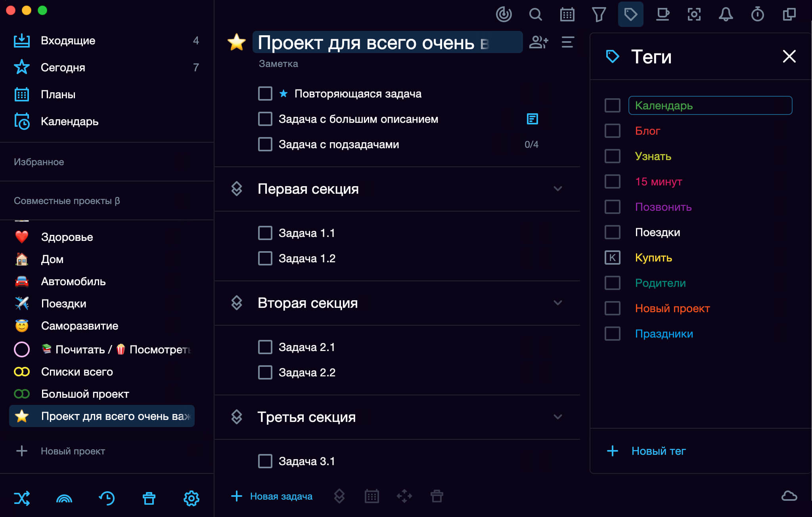Click the gold star next to project title
This screenshot has height=517, width=812.
[x=236, y=42]
